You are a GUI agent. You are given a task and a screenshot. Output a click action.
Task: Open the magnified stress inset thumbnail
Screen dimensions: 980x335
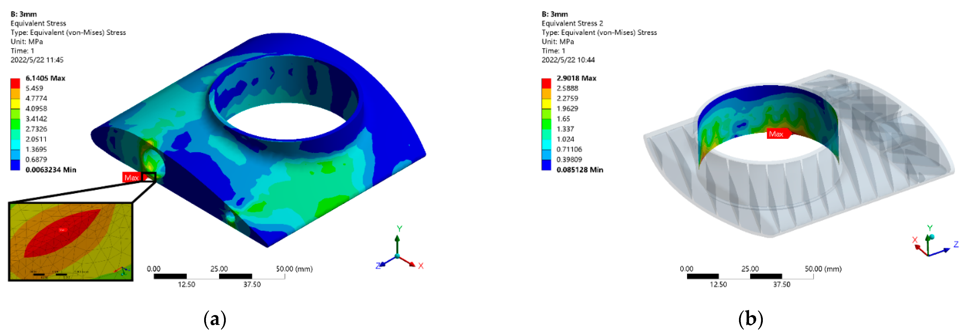pos(71,242)
